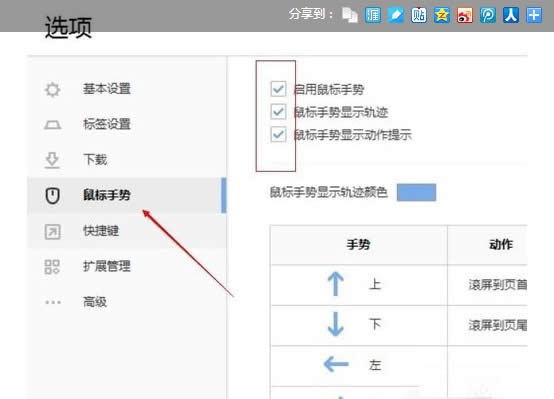This screenshot has width=554, height=399.
Task: Click the three-dots icon for 高级
Action: (53, 302)
